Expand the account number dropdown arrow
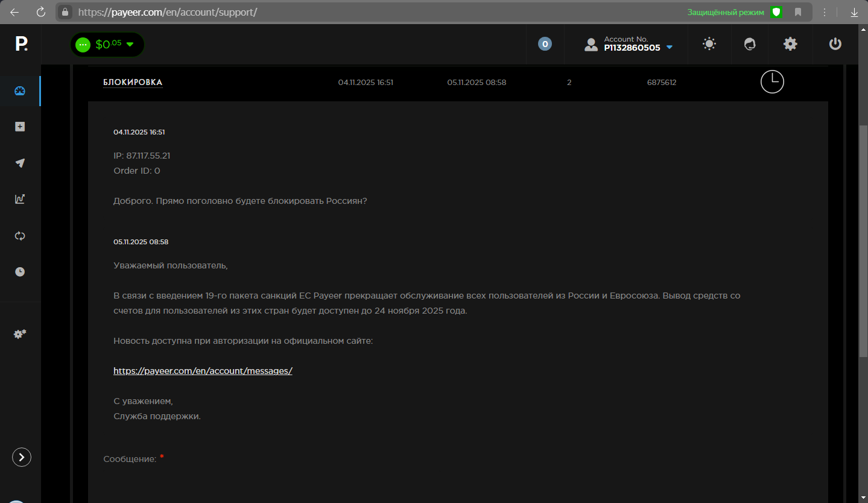Screen dimensions: 868x503 [670, 48]
